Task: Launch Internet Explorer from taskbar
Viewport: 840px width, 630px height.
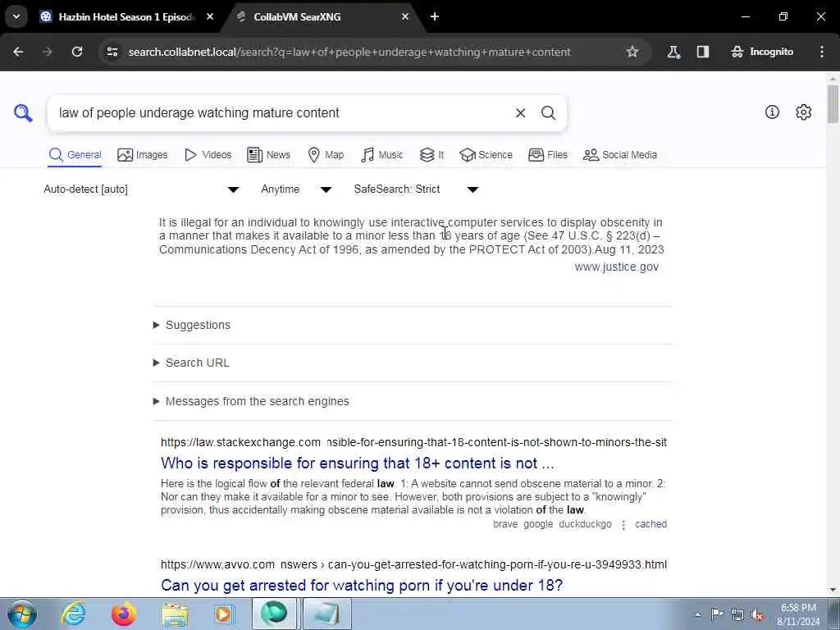Action: pyautogui.click(x=73, y=614)
